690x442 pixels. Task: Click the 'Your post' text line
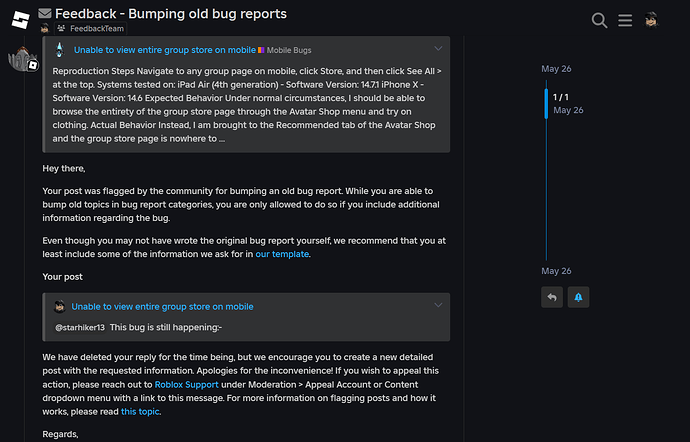click(62, 277)
